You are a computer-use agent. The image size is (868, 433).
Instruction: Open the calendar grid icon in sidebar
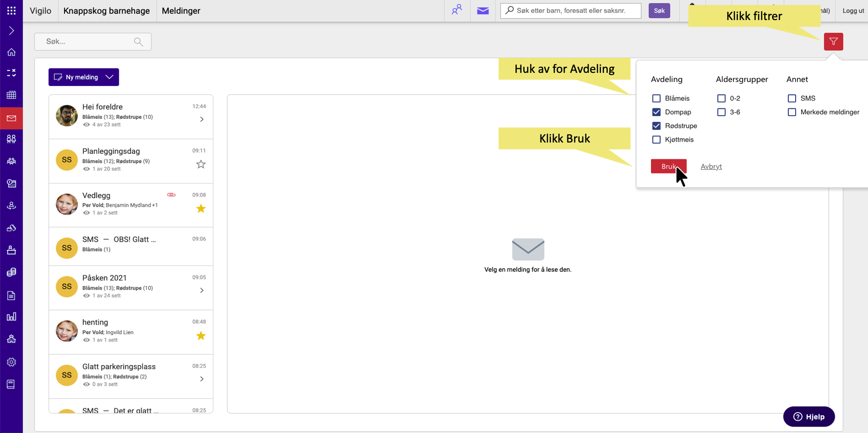point(11,95)
